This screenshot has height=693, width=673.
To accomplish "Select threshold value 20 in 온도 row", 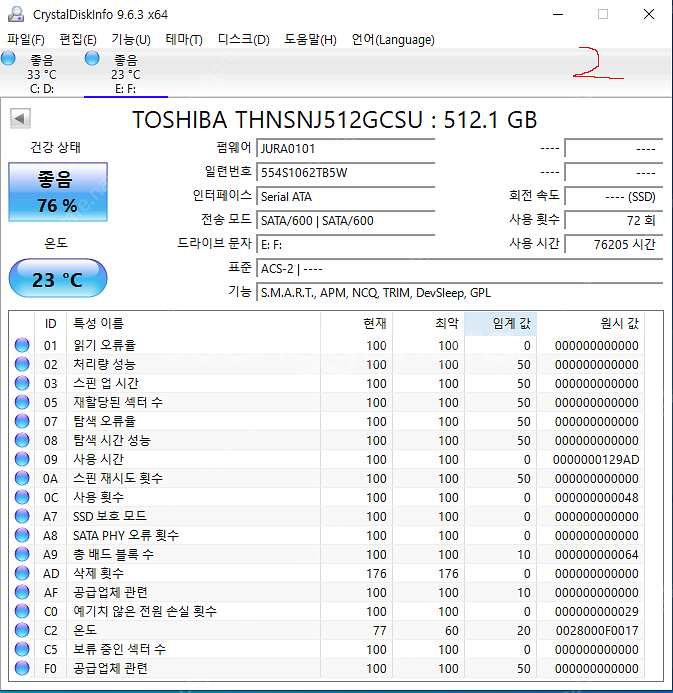I will click(524, 631).
